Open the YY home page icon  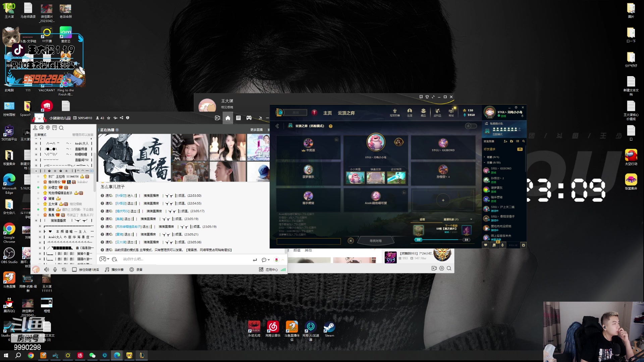tap(228, 118)
